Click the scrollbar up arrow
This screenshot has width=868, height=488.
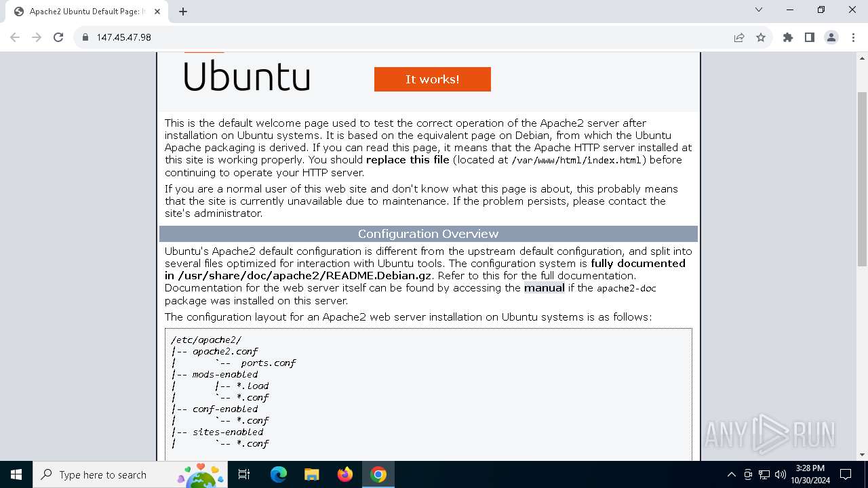(862, 58)
